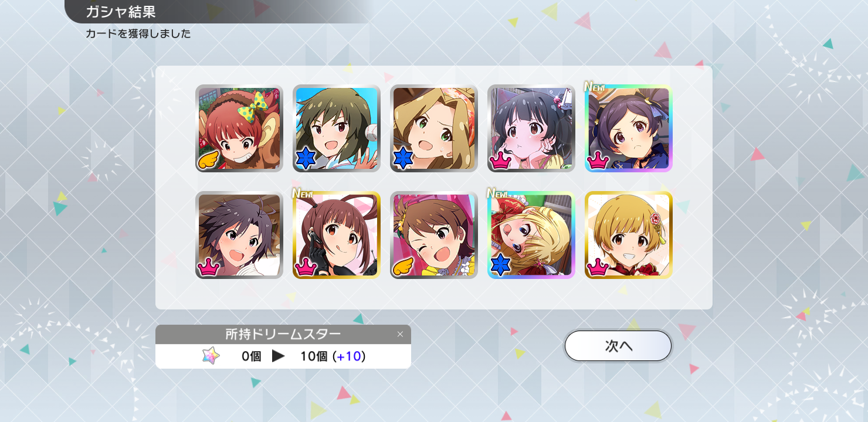Click the pink crown on spiky-haired card
The height and width of the screenshot is (422, 868).
pyautogui.click(x=208, y=267)
